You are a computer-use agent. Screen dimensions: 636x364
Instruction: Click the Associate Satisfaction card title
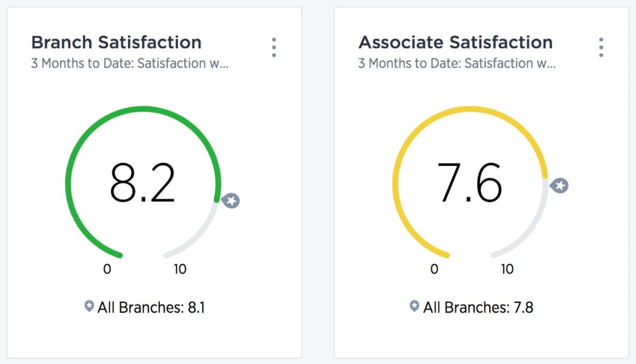[x=455, y=42]
